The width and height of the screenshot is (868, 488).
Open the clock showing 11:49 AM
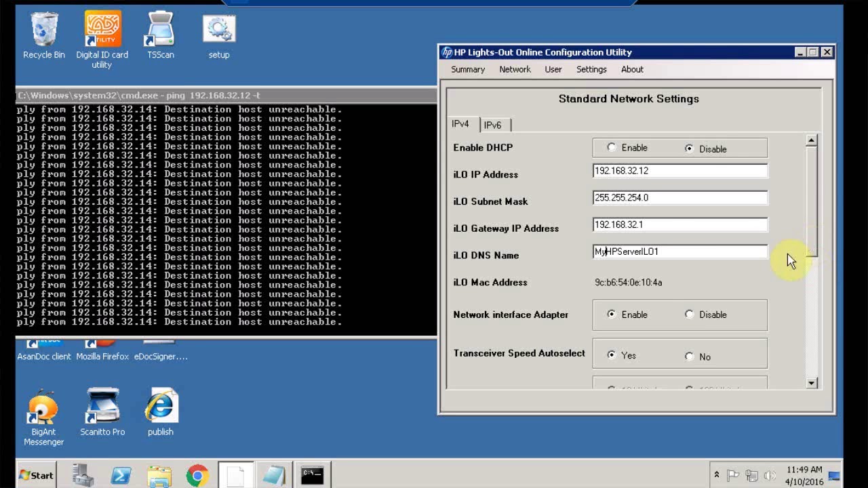(804, 475)
